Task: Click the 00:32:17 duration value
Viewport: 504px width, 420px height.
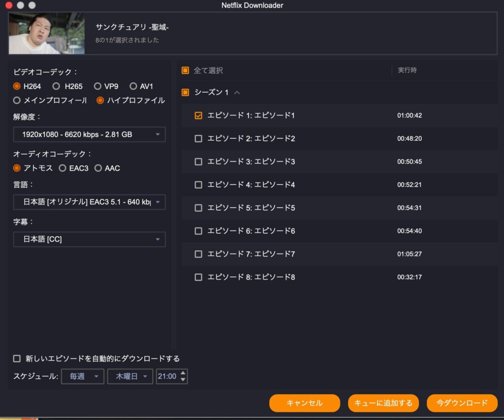Action: coord(409,277)
